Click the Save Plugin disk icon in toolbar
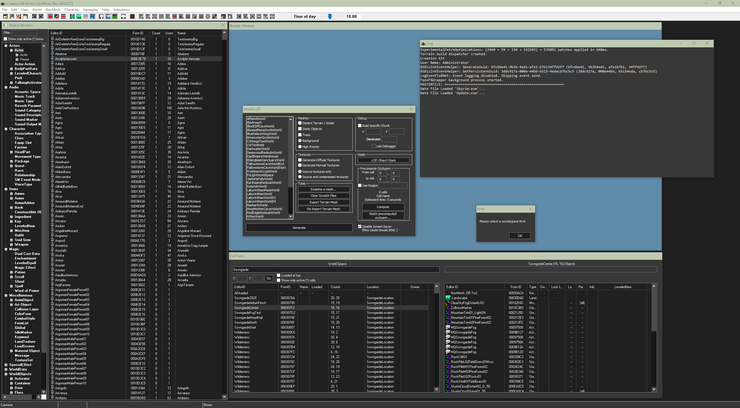 (14, 16)
